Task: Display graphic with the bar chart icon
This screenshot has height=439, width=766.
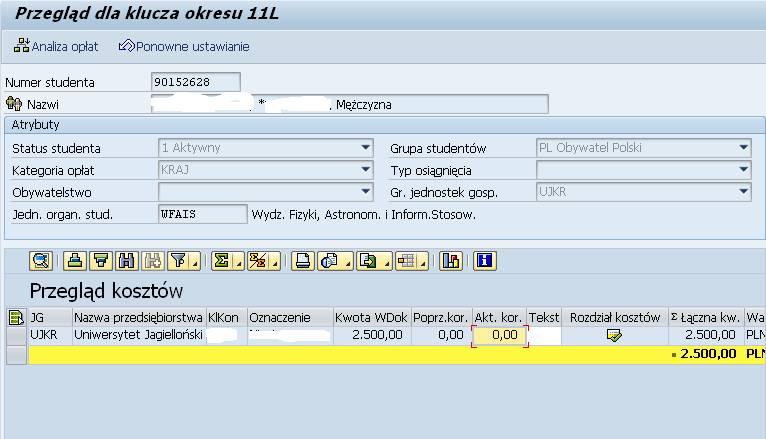Action: (x=451, y=261)
